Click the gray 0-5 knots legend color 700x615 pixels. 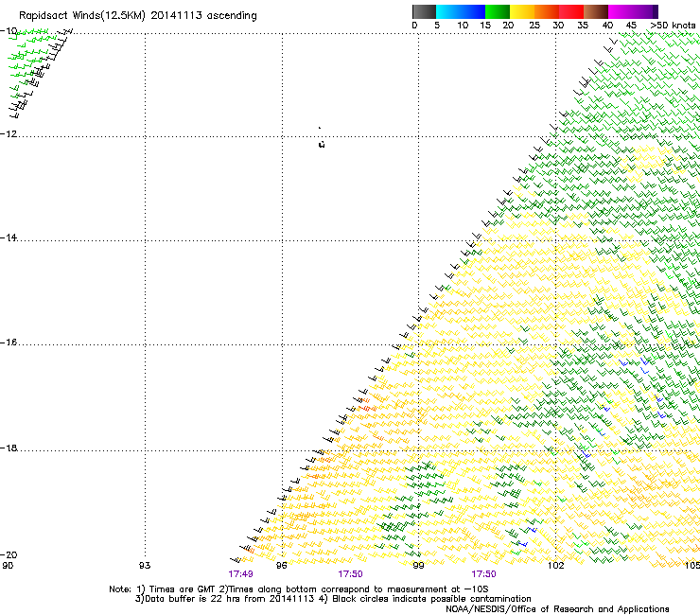tap(424, 11)
